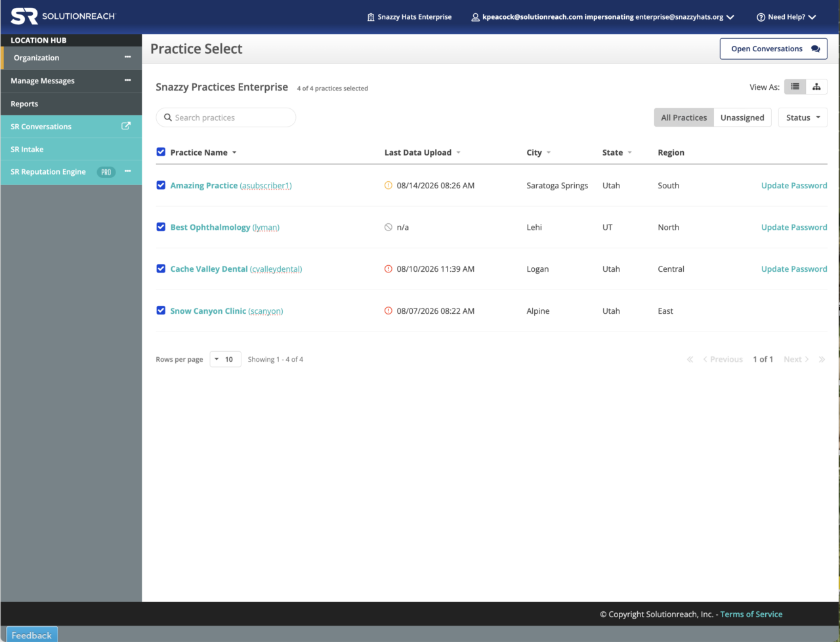
Task: Click the user profile icon in header
Action: tap(475, 17)
